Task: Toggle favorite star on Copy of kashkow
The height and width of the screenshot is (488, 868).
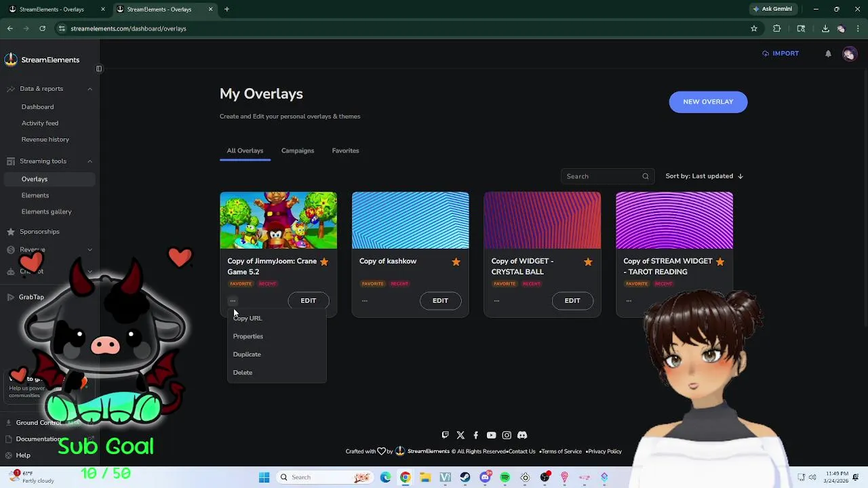Action: tap(456, 262)
